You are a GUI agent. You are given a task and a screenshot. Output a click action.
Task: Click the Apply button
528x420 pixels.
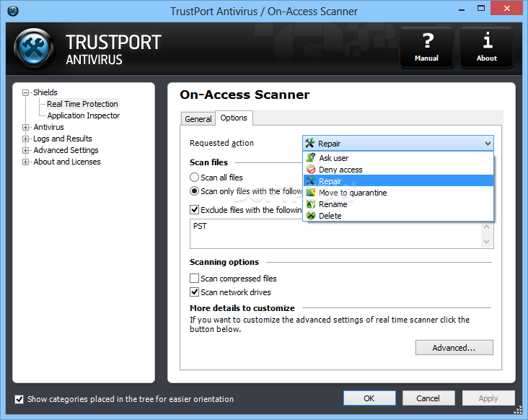[488, 398]
